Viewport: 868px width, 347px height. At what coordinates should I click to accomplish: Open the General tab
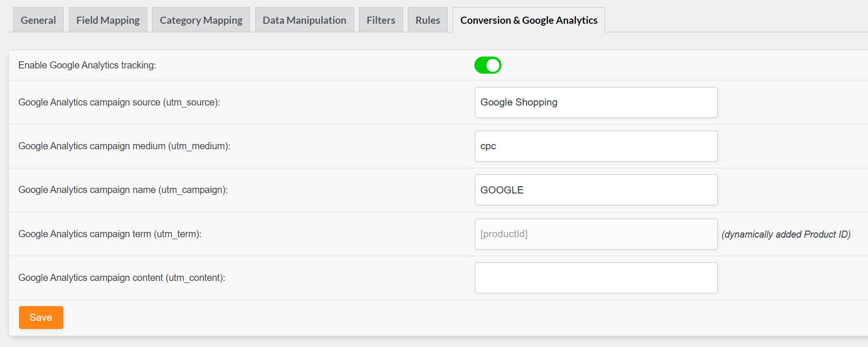(38, 20)
